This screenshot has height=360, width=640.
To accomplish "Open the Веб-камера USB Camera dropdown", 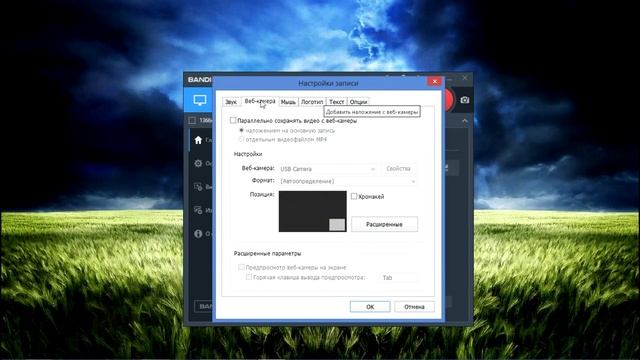I will [x=328, y=169].
